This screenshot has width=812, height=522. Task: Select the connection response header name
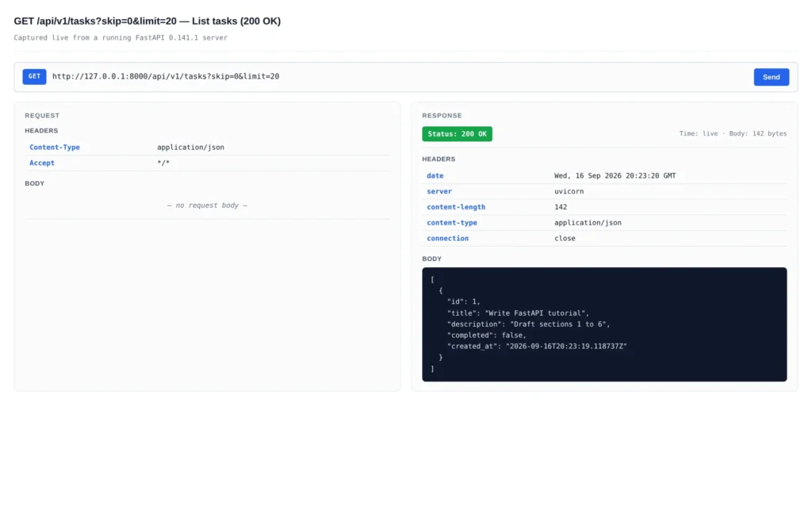click(x=447, y=238)
